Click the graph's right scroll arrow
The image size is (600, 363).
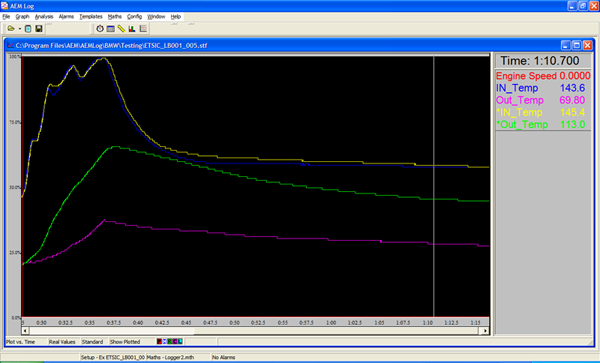486,330
